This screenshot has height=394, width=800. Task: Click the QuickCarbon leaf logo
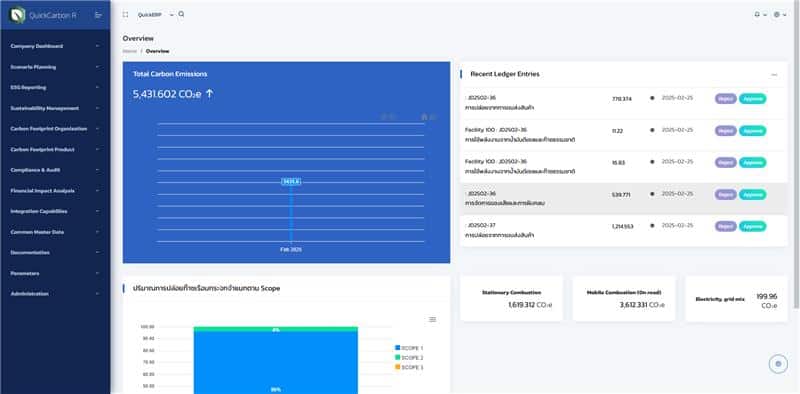click(x=18, y=15)
